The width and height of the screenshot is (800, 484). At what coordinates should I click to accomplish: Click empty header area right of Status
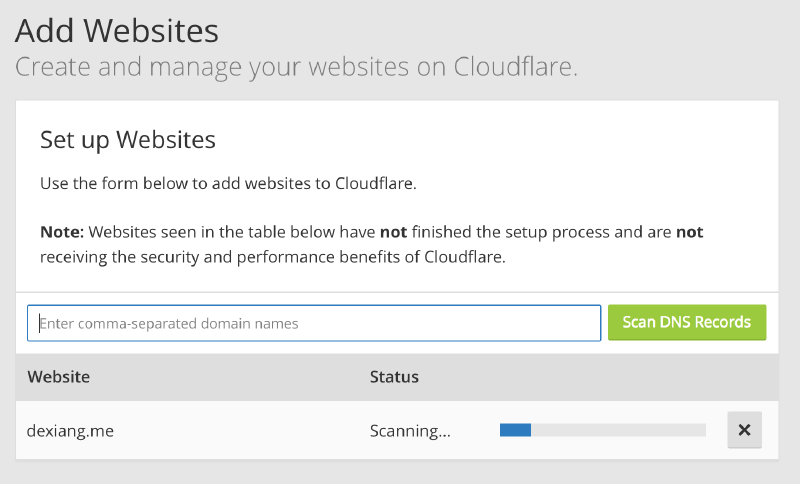tap(600, 377)
